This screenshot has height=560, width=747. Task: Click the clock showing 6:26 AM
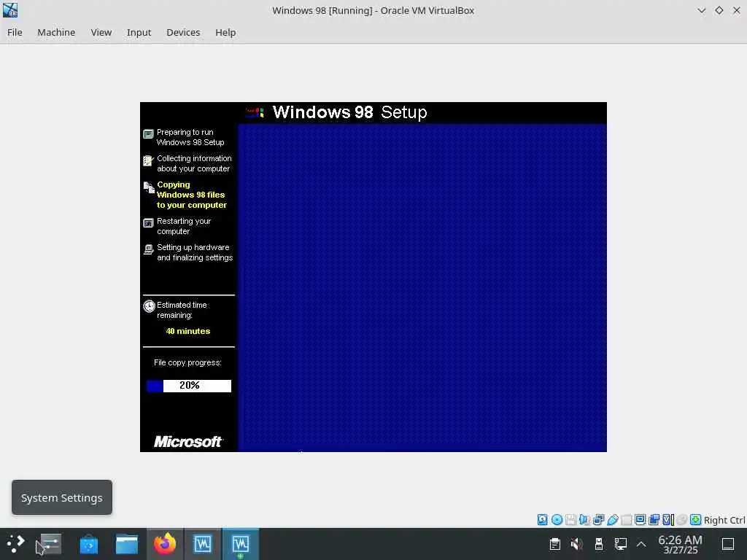tap(680, 544)
